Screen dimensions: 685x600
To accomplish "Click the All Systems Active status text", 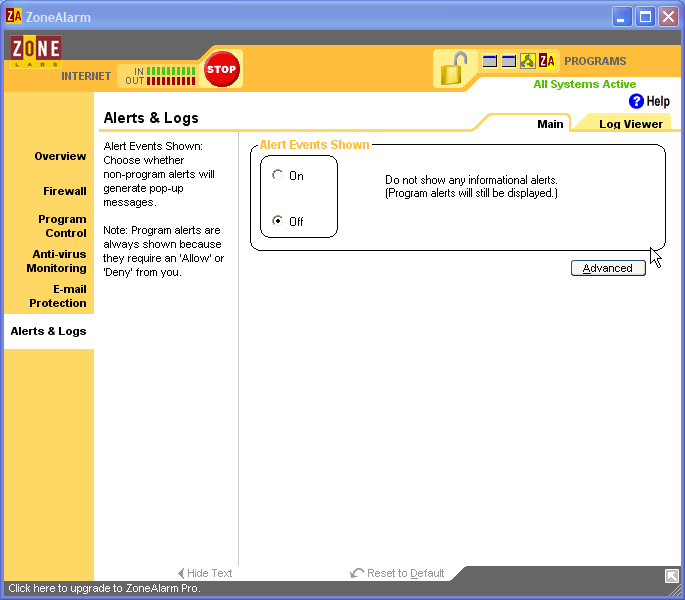I will coord(585,84).
